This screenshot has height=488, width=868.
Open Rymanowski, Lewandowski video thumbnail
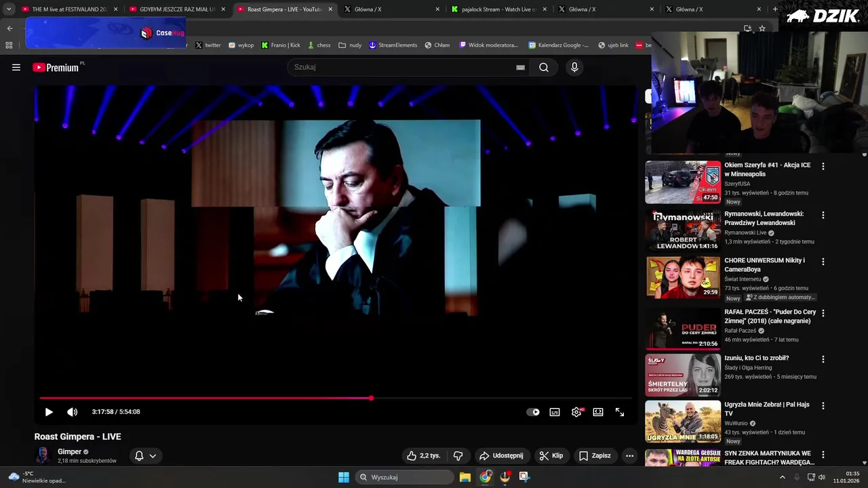point(683,230)
